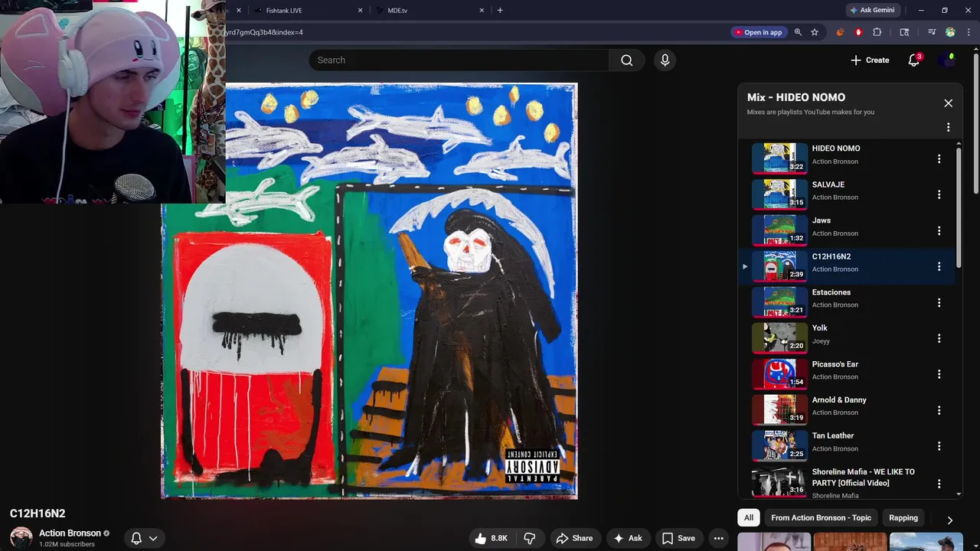Image resolution: width=980 pixels, height=551 pixels.
Task: Open the tab search icon in toolbar
Action: tap(904, 32)
